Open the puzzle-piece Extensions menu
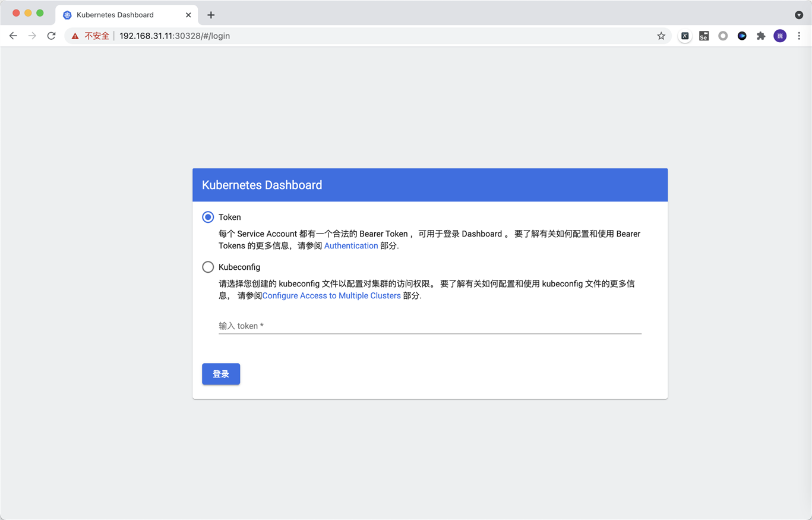 pyautogui.click(x=761, y=36)
